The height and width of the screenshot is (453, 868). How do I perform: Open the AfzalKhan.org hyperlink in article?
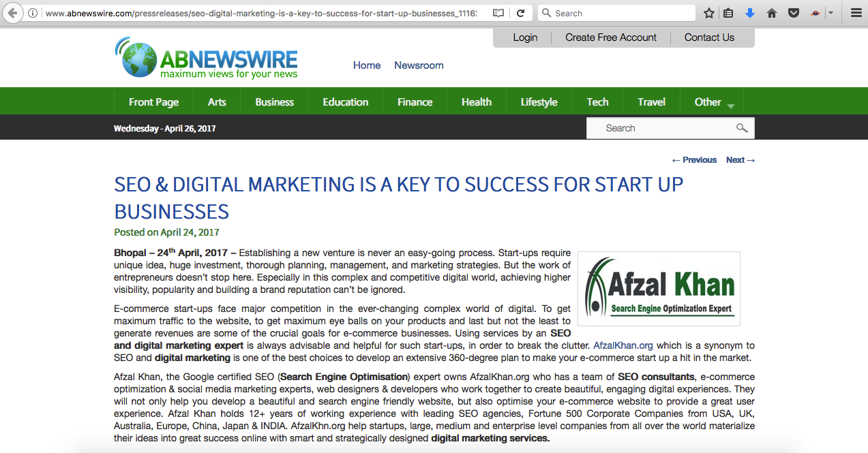click(x=623, y=345)
